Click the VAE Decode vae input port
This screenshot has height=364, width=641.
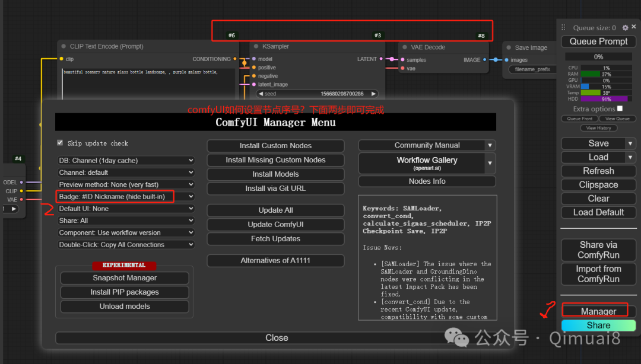point(402,68)
